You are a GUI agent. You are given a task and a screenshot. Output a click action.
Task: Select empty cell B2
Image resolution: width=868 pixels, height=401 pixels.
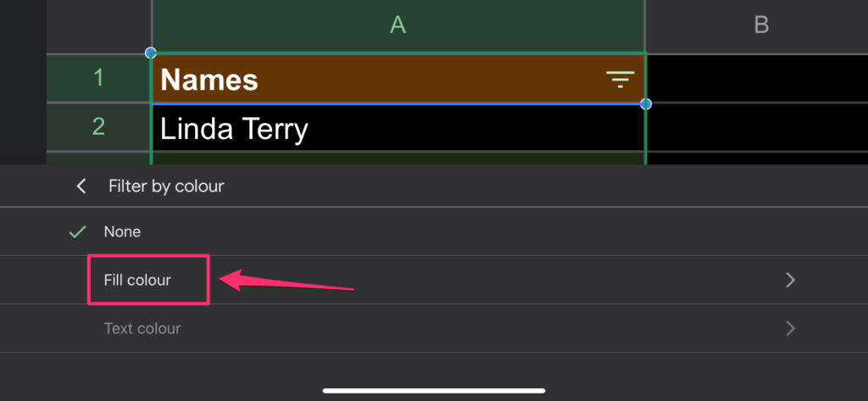coord(757,127)
